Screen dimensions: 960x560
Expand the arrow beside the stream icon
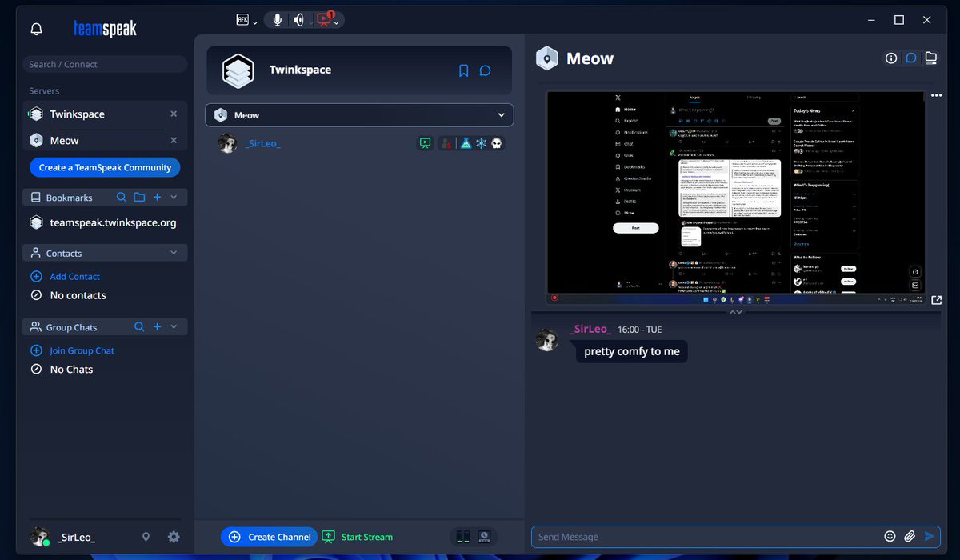[338, 23]
